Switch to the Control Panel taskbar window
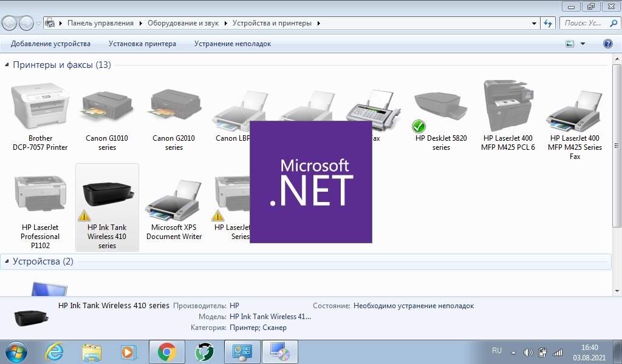The image size is (622, 364). 242,352
